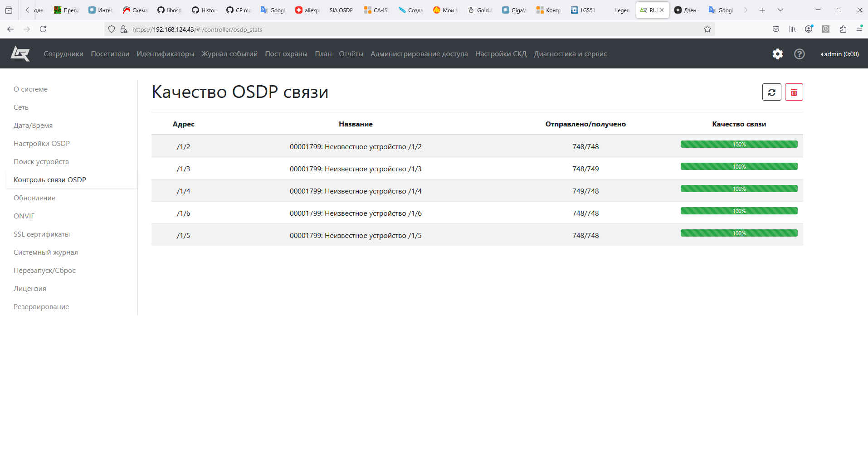Image resolution: width=868 pixels, height=470 pixels.
Task: Open Системный журнал sidebar link
Action: pyautogui.click(x=46, y=252)
